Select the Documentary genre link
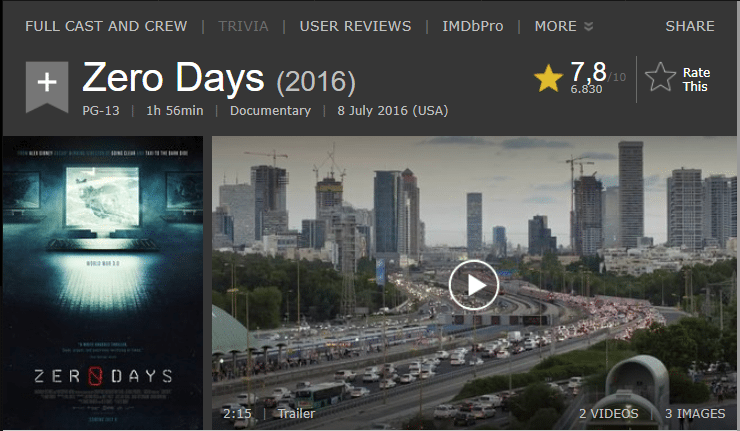 270,110
